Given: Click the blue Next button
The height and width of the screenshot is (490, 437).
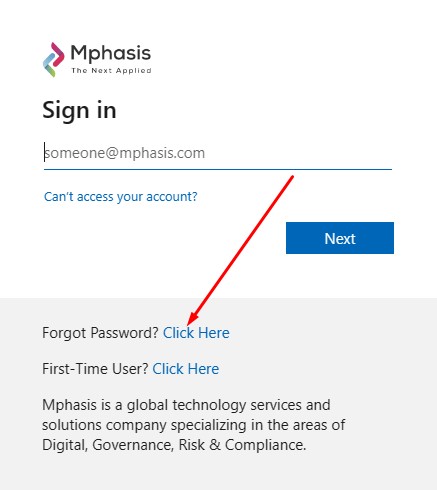Looking at the screenshot, I should pos(340,238).
